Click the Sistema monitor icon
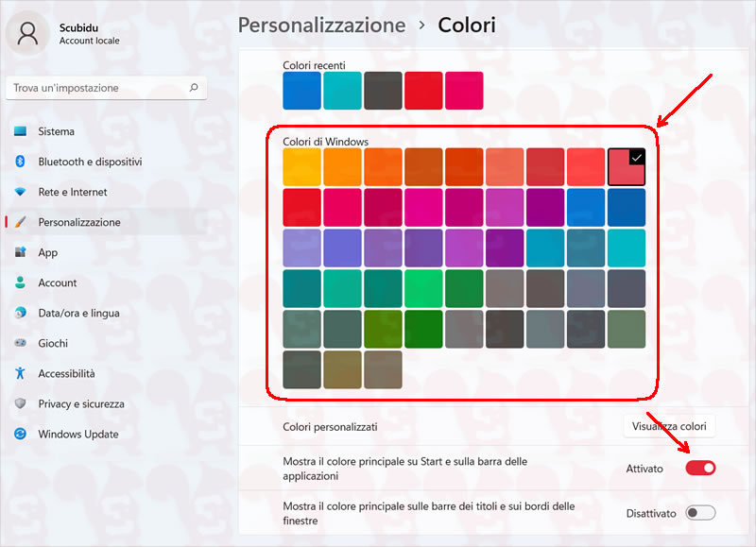The width and height of the screenshot is (756, 547). coord(20,131)
